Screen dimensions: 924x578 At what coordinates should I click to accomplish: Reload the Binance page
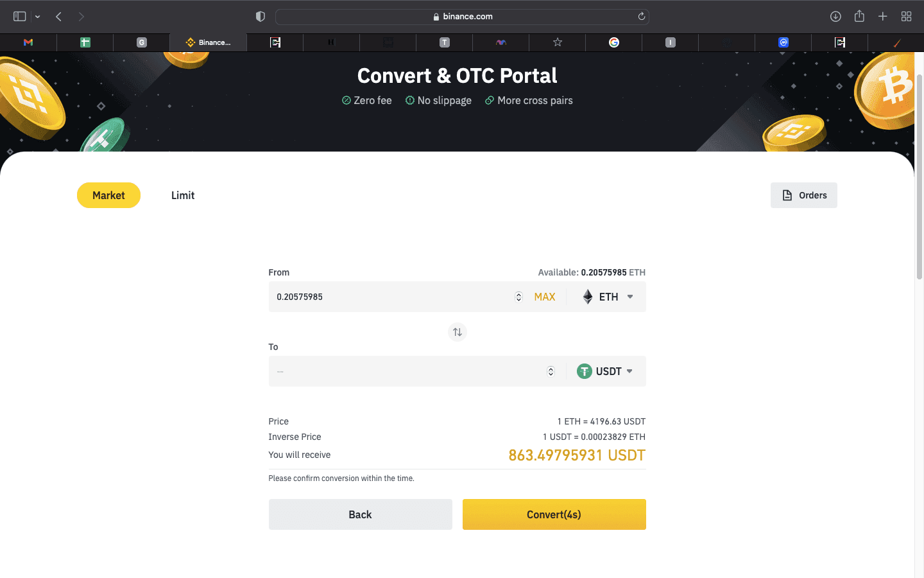pyautogui.click(x=641, y=17)
